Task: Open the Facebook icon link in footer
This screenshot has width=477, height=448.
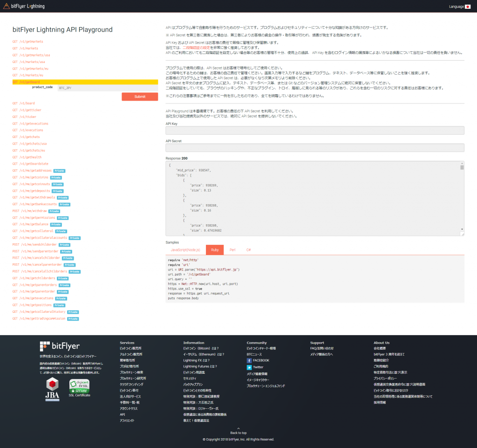Action: [x=249, y=360]
